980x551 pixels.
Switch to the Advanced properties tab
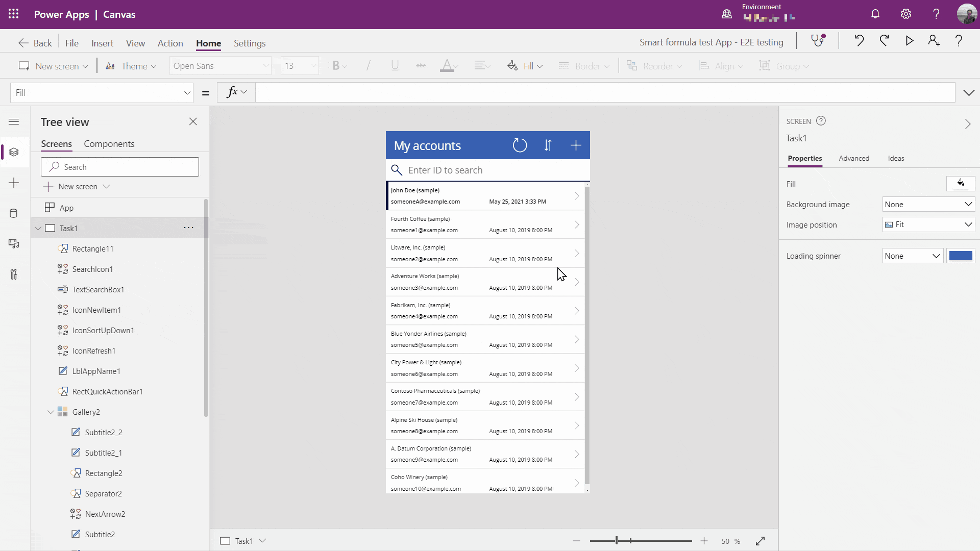tap(854, 159)
